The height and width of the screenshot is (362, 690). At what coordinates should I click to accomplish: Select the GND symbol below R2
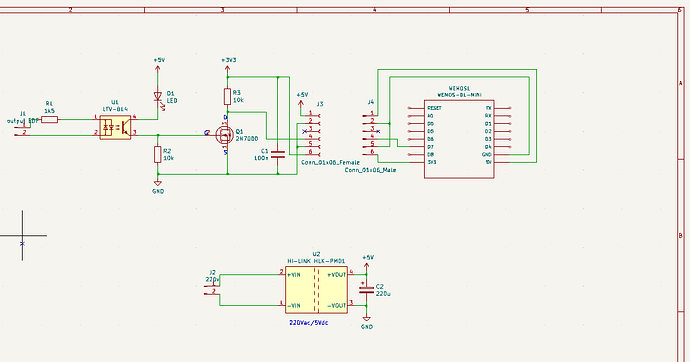[158, 186]
